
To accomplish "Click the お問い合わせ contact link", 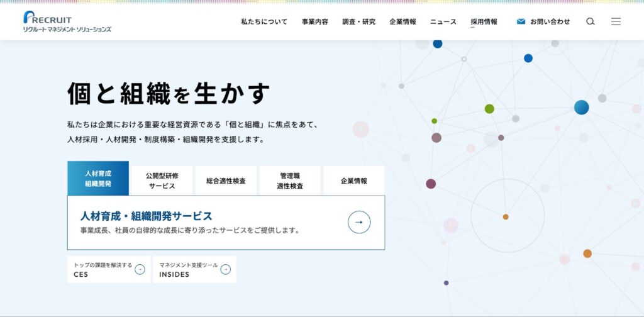I will tap(550, 21).
